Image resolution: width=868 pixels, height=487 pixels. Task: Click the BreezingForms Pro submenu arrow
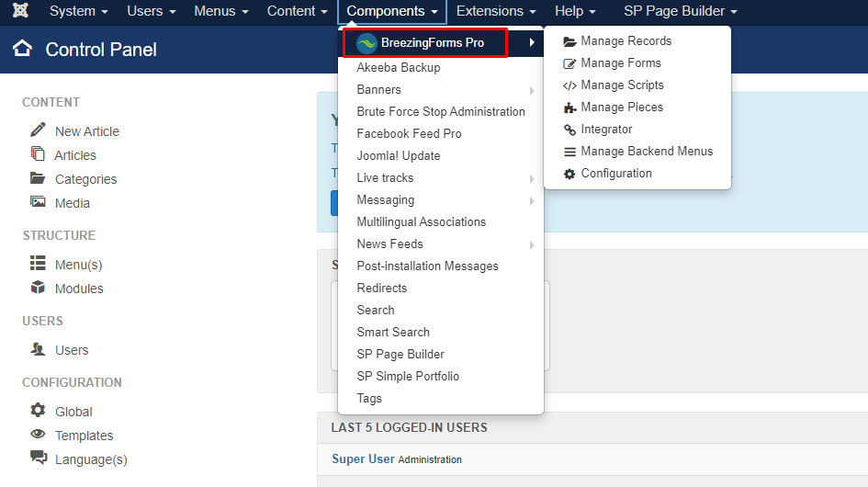pyautogui.click(x=532, y=42)
